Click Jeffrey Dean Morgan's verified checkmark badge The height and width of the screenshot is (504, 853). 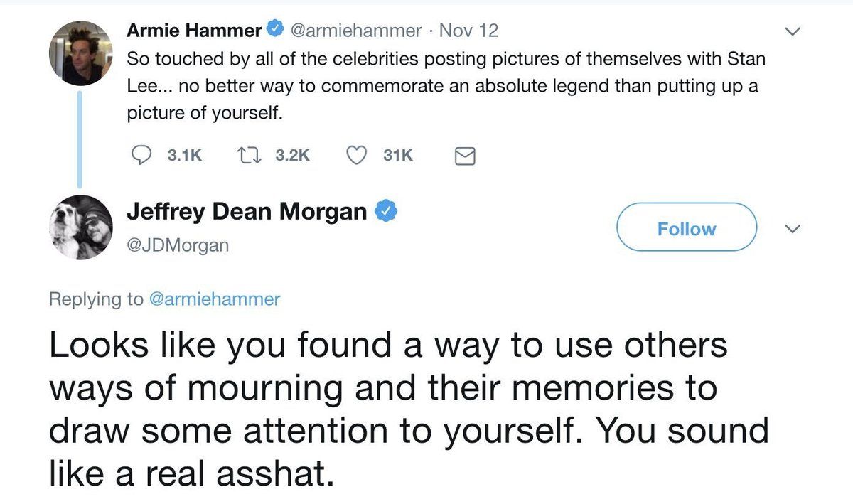[x=385, y=211]
